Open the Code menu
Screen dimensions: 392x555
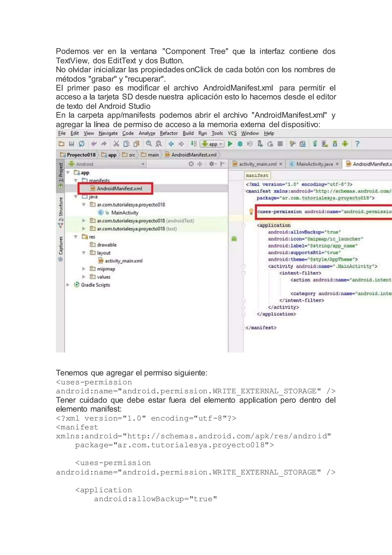(128, 133)
